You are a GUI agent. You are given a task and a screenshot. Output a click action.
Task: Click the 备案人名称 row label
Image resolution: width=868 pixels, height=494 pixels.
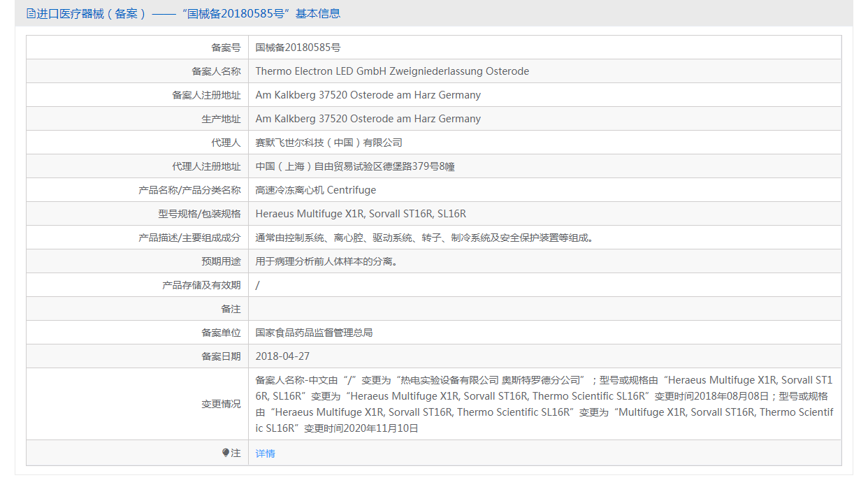coord(216,71)
